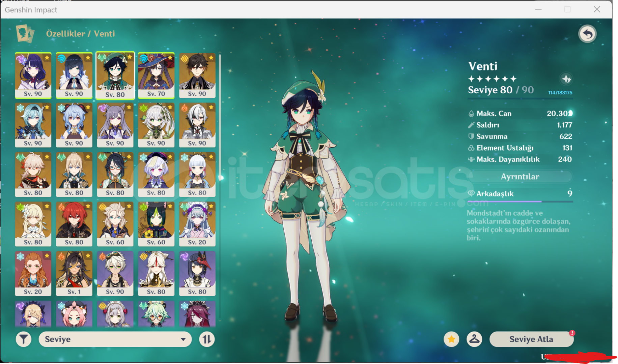This screenshot has width=618, height=364.
Task: Click the friendship progress bar
Action: [520, 202]
